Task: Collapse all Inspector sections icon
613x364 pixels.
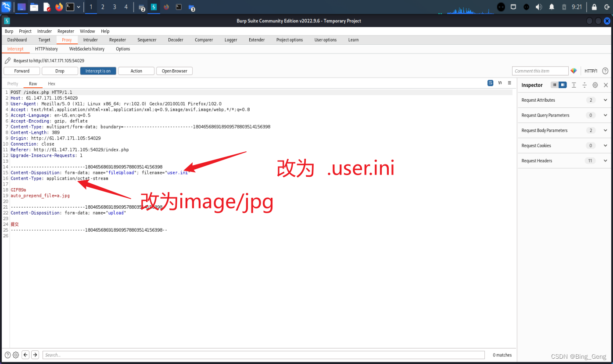Action: pyautogui.click(x=584, y=85)
